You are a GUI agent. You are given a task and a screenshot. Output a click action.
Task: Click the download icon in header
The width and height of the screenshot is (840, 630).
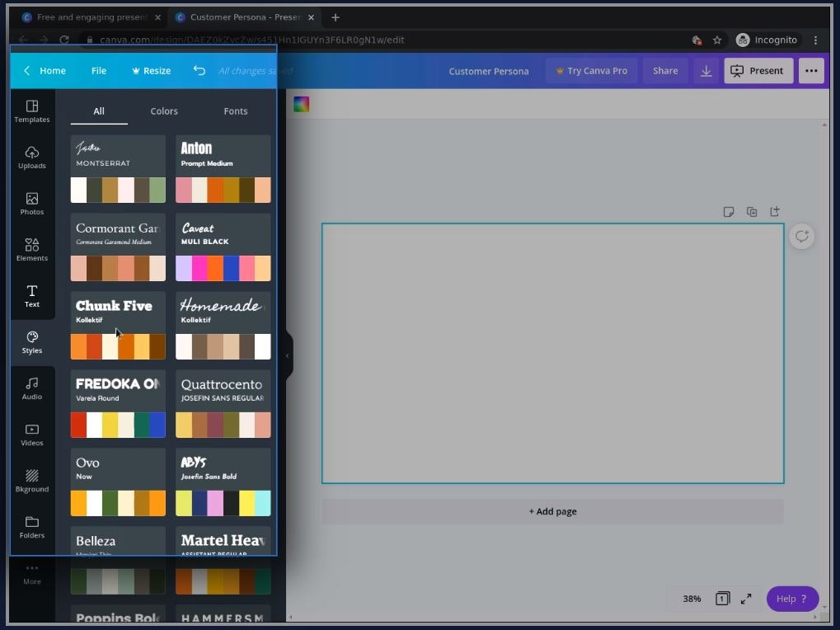tap(706, 71)
